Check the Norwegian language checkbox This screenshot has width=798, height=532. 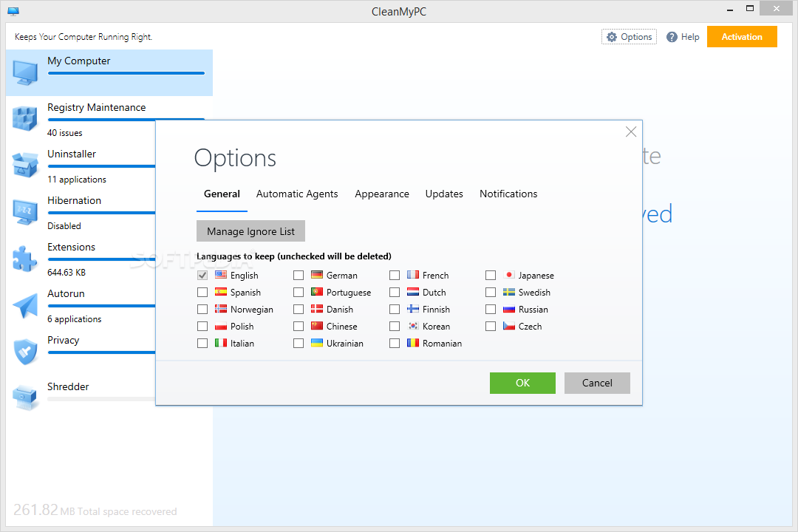[202, 310]
